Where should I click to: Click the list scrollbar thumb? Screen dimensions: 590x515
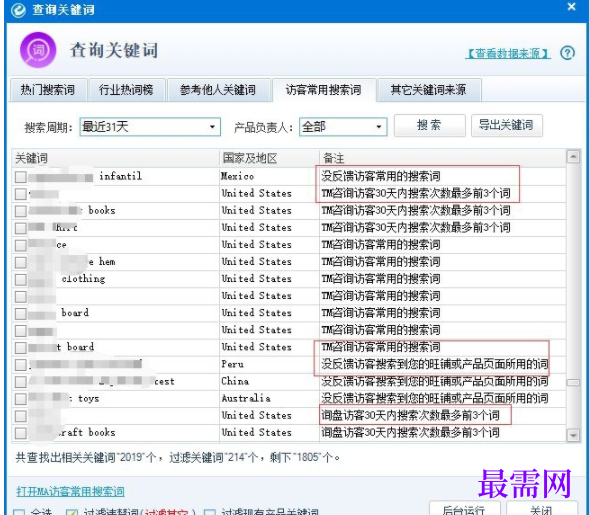coord(573,383)
